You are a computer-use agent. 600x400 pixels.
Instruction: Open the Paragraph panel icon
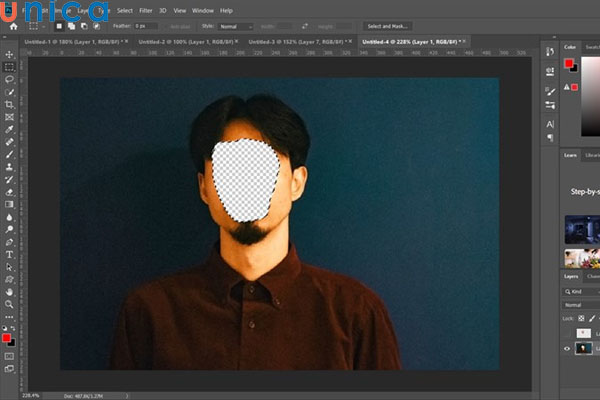(550, 138)
